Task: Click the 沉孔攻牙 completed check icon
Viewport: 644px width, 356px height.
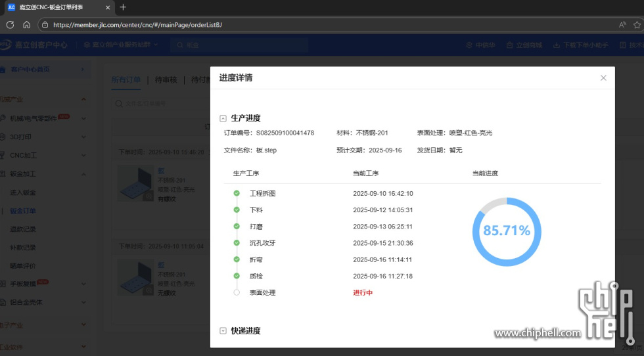Action: pos(237,242)
